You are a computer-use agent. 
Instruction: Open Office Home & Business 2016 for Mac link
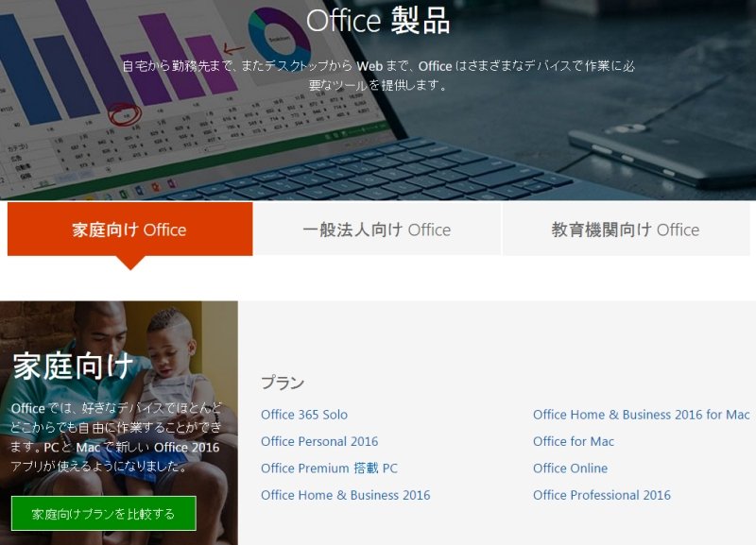642,415
